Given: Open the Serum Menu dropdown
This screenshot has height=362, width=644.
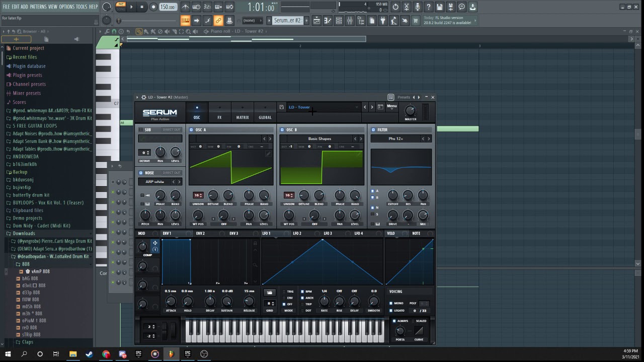Looking at the screenshot, I should [391, 106].
